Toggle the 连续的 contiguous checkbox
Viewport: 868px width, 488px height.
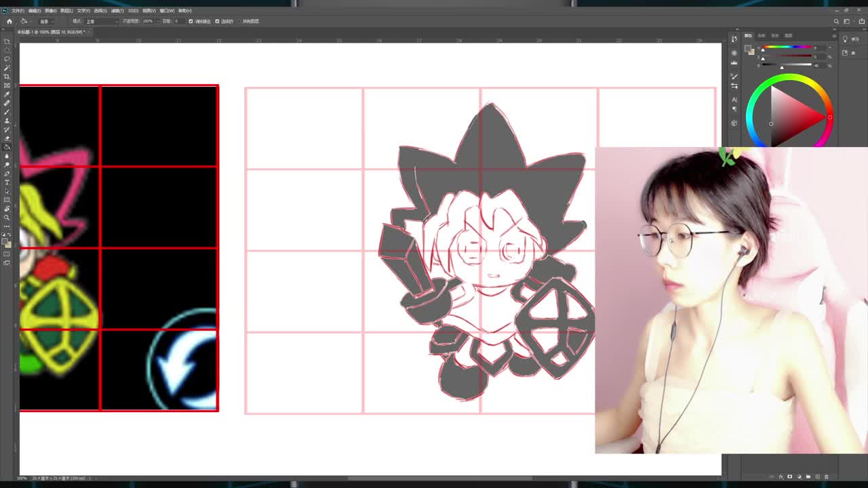[x=217, y=21]
